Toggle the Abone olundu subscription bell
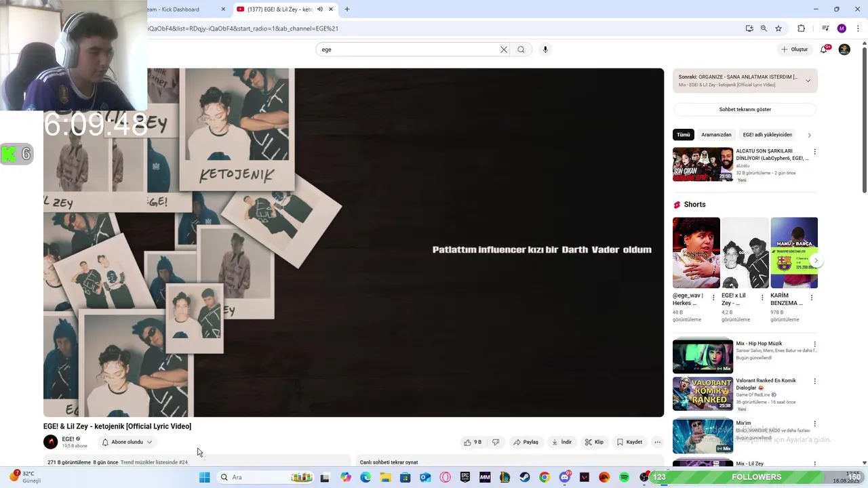This screenshot has height=488, width=868. point(105,442)
